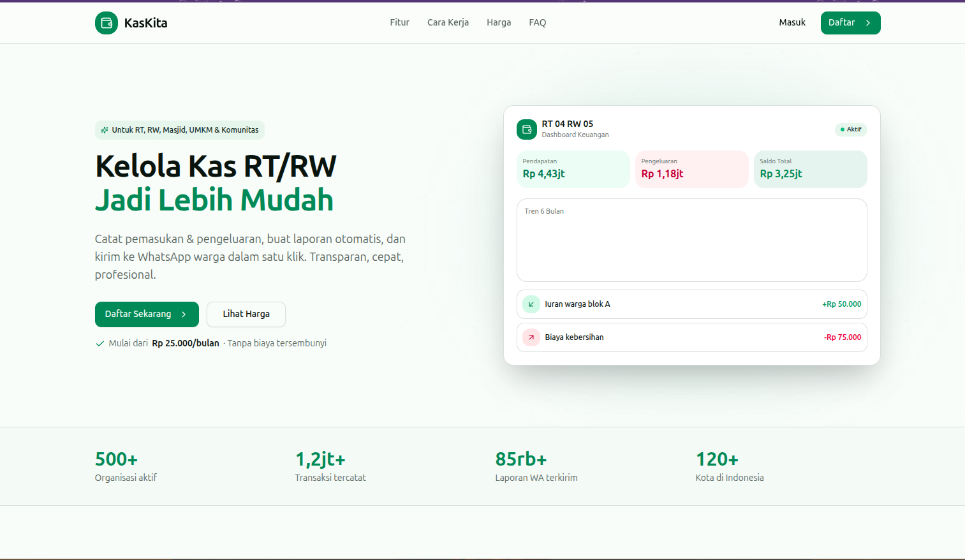Image resolution: width=965 pixels, height=560 pixels.
Task: Click the 120+ Kota di Indonesia stat
Action: click(730, 467)
